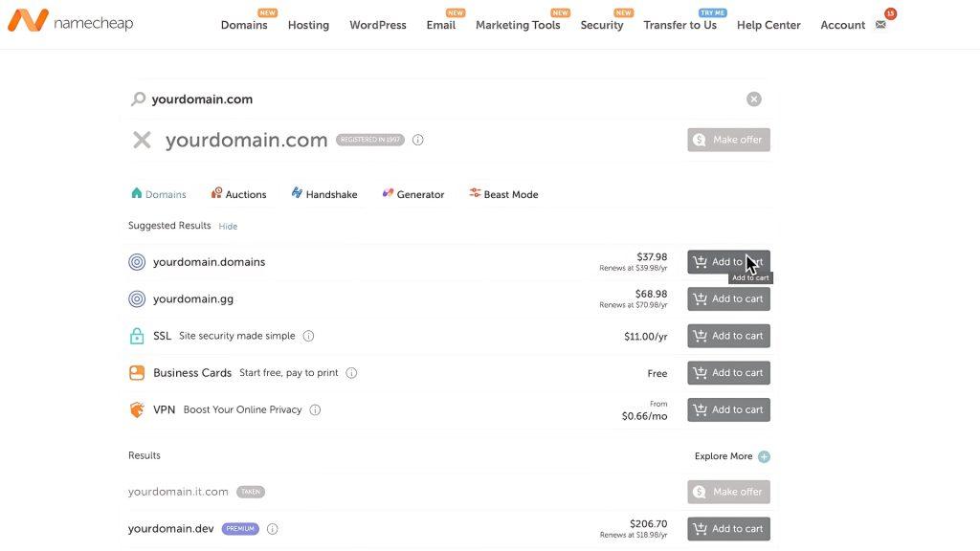
Task: Make offer on yourdomain.it.com
Action: [x=728, y=492]
